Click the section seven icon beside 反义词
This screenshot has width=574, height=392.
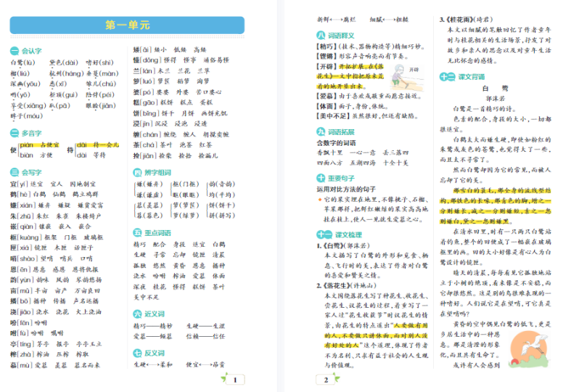(x=137, y=353)
